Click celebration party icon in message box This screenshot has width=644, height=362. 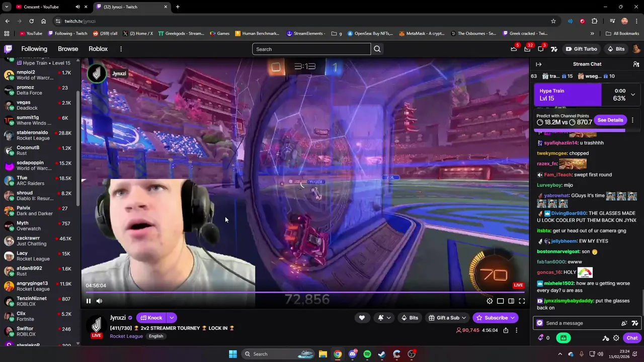(624, 323)
